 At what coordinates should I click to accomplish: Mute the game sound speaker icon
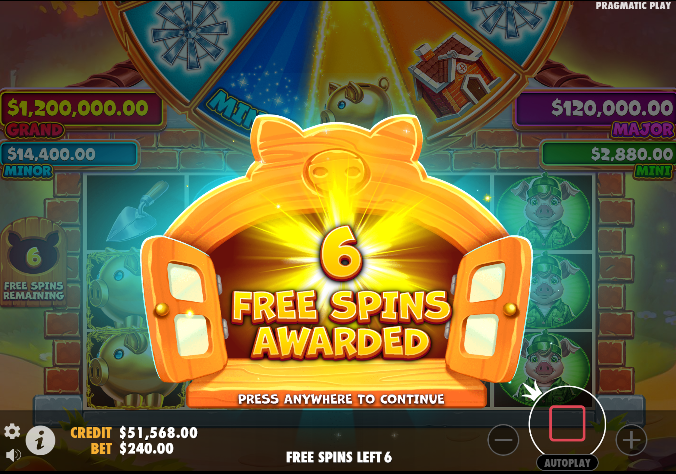pos(13,455)
